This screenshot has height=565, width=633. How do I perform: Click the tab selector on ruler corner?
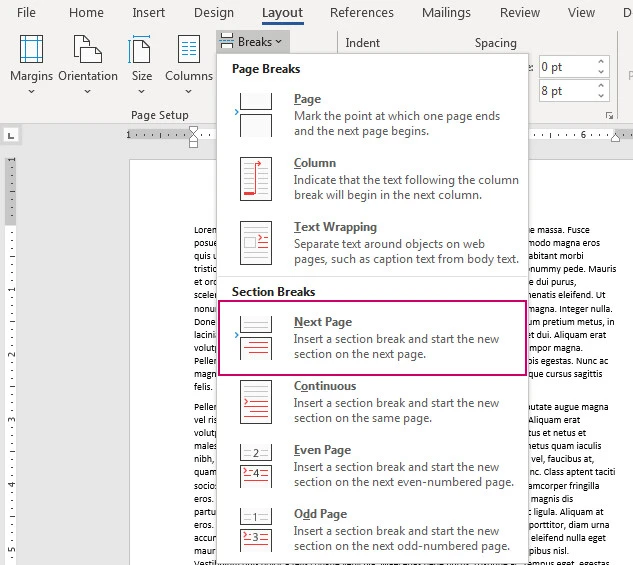point(11,133)
